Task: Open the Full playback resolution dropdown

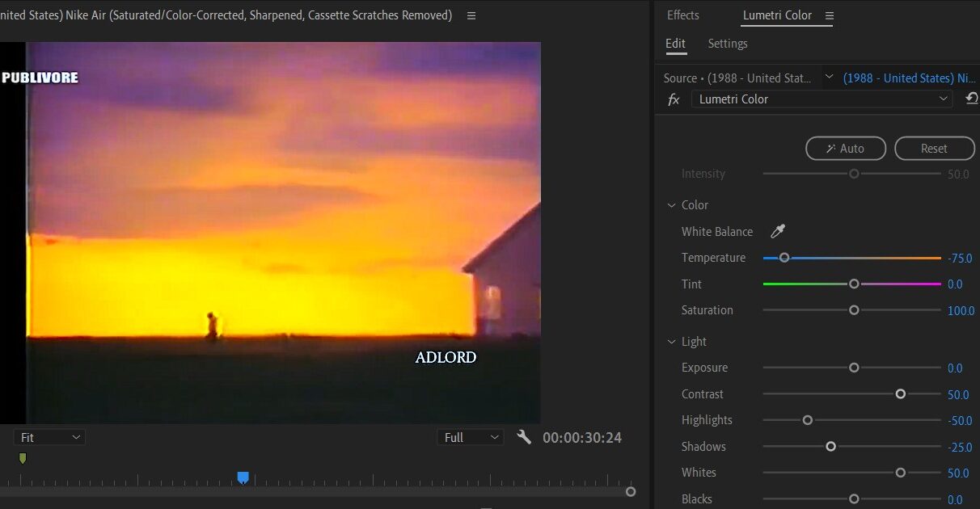Action: (470, 437)
